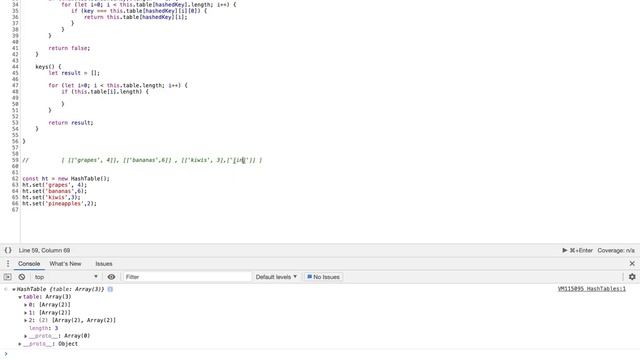Expand index 0 Array(2) entry
This screenshot has width=640, height=360.
click(x=26, y=305)
